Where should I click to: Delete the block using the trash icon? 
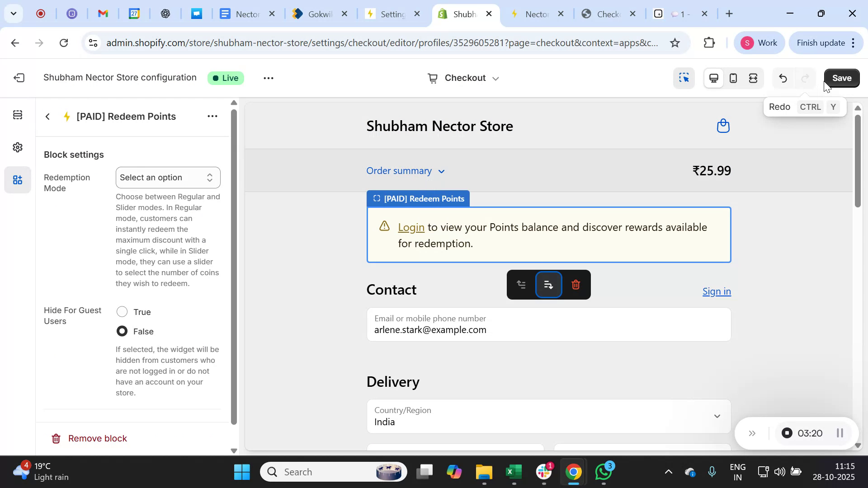pyautogui.click(x=575, y=285)
